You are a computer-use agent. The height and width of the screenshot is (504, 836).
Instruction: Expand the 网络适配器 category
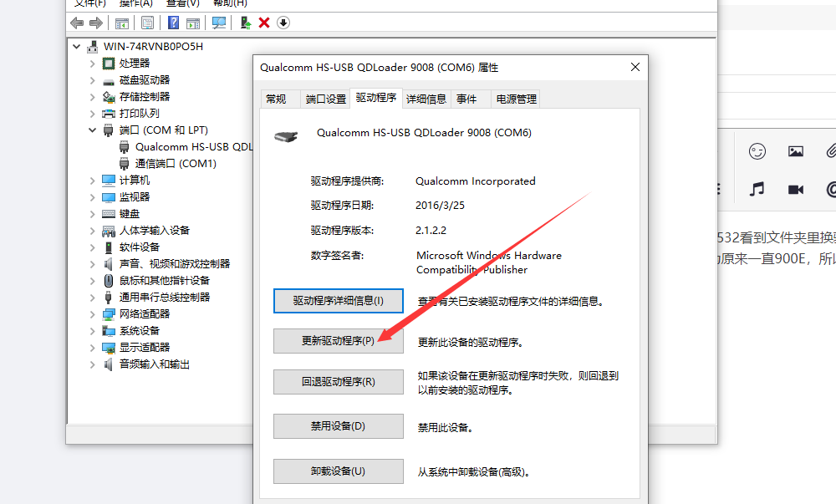92,313
